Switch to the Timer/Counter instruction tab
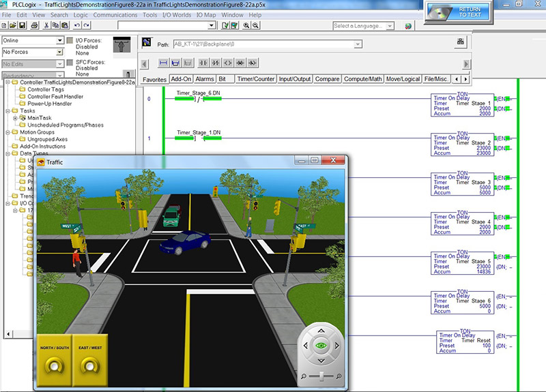The width and height of the screenshot is (546, 392). (255, 79)
